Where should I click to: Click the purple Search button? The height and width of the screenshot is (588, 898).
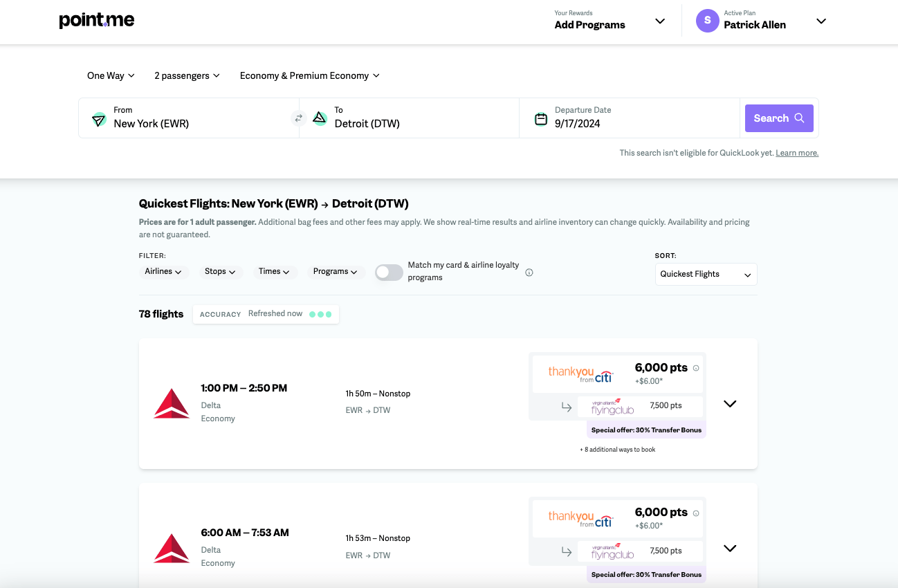(779, 118)
